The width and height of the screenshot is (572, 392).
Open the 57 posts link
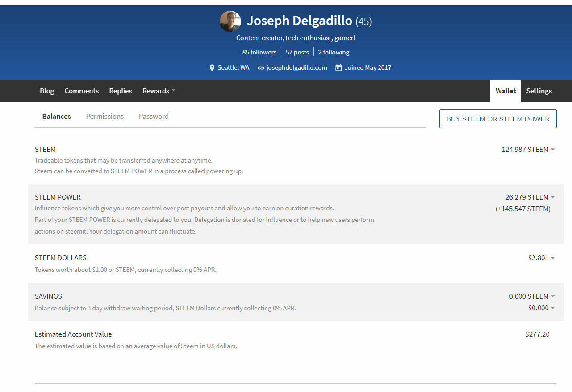[x=297, y=52]
